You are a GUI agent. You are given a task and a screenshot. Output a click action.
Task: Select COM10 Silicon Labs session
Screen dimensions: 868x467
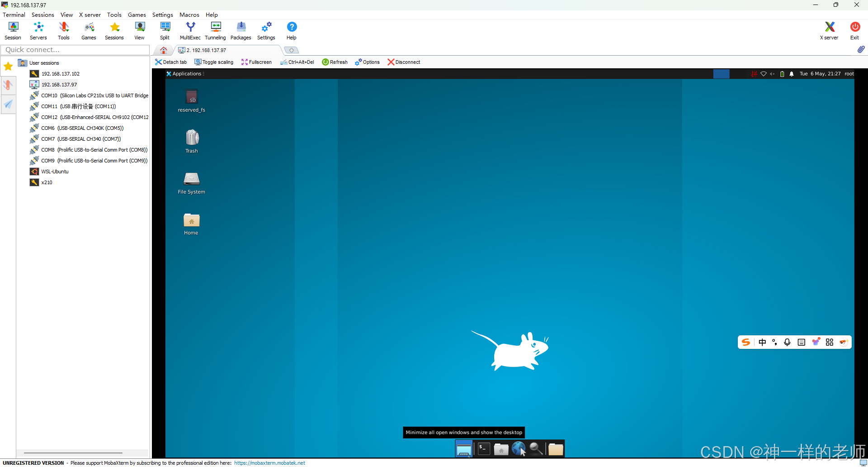coord(89,95)
